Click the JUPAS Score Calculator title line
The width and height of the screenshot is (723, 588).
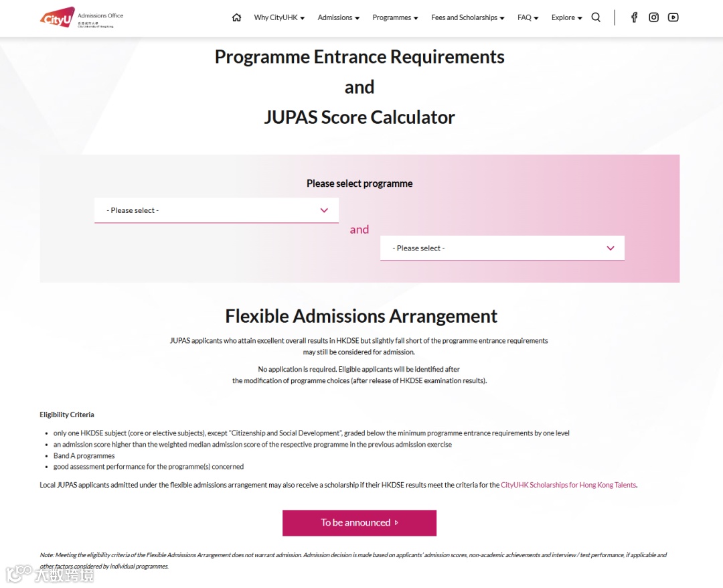coord(359,117)
